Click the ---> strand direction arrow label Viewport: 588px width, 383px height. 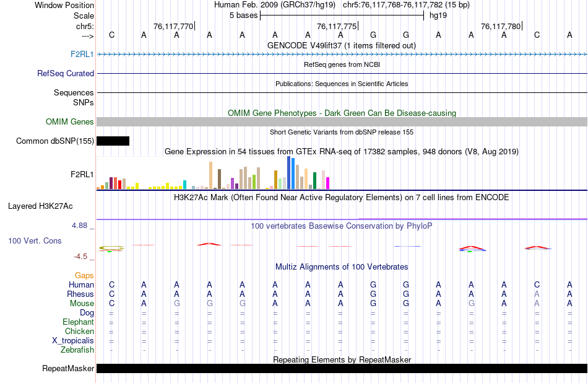(88, 36)
